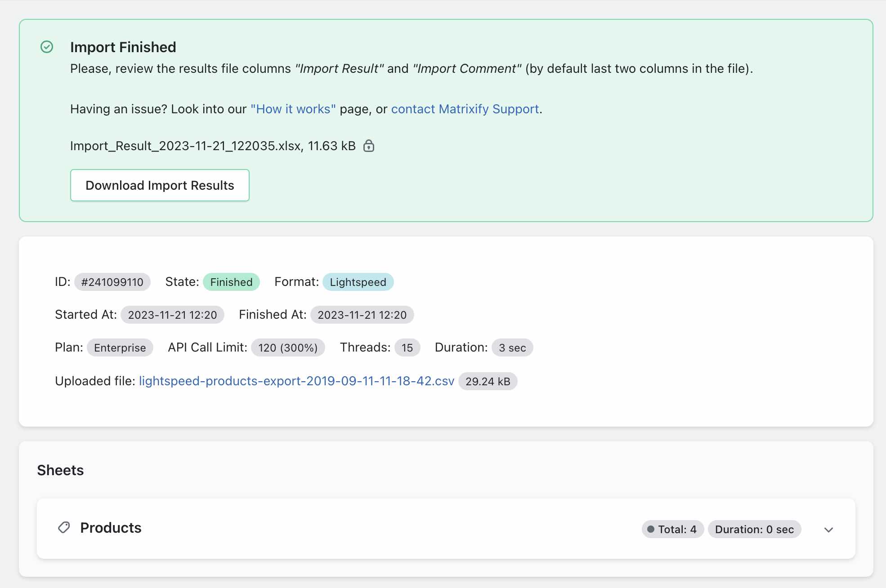Click the Products tag icon
Screen dimensions: 886x588
tap(64, 527)
